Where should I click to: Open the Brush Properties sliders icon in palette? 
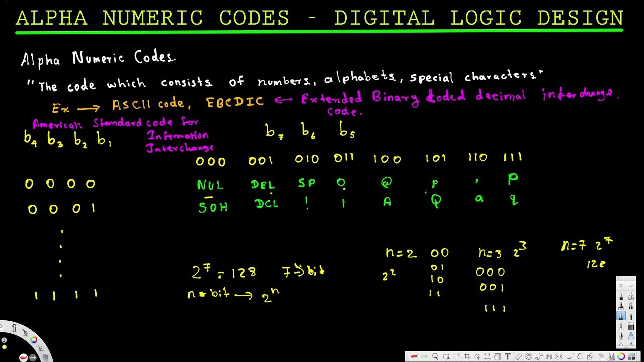pos(621,285)
